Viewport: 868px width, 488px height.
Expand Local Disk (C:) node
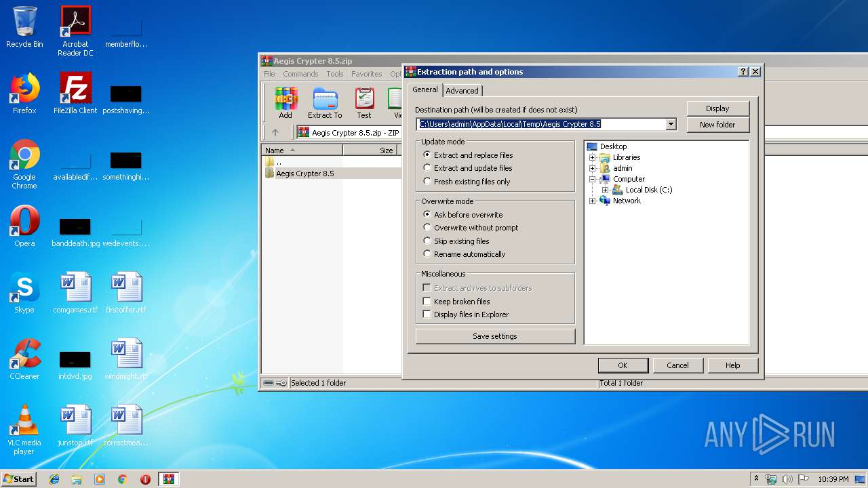[x=605, y=190]
